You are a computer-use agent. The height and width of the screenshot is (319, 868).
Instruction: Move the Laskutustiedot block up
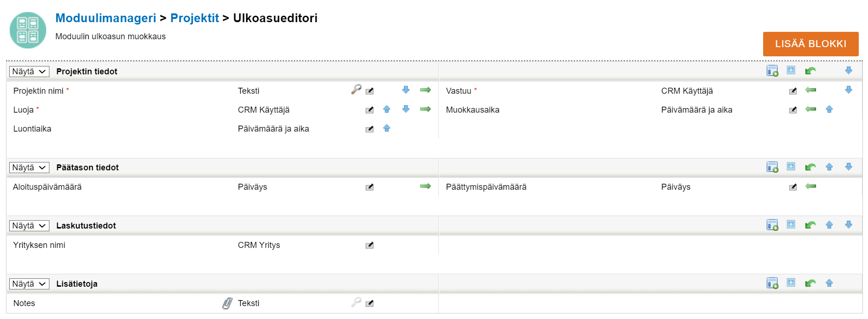[829, 225]
